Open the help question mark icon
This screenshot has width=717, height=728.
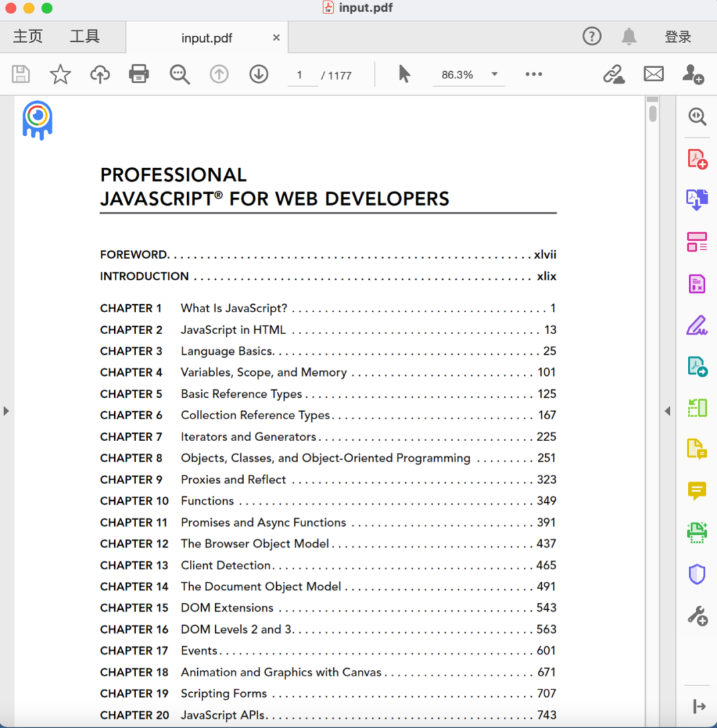pyautogui.click(x=592, y=37)
